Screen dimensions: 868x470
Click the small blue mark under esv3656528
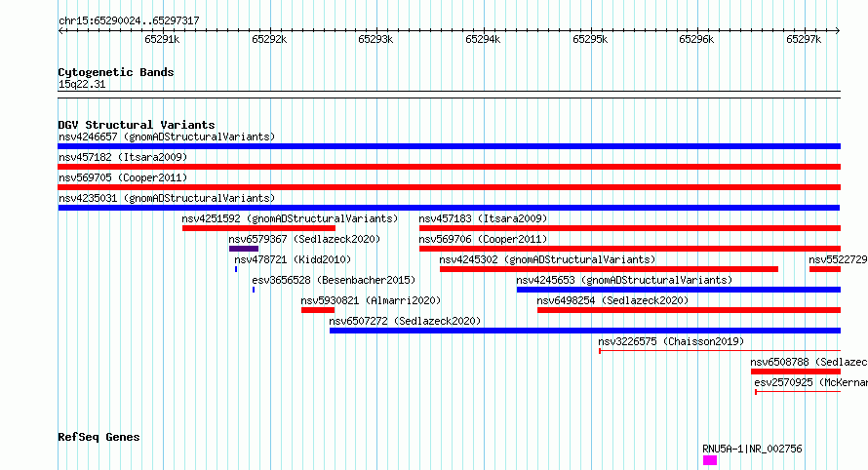click(x=254, y=290)
